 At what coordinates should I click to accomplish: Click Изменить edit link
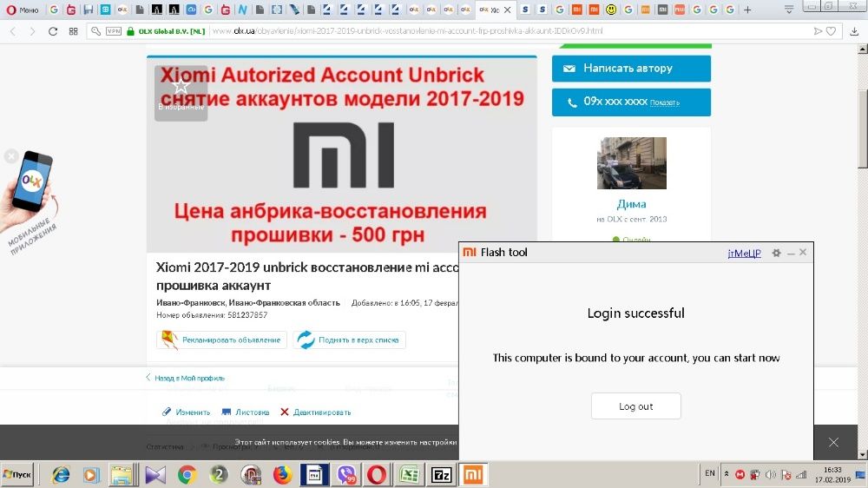[x=186, y=412]
